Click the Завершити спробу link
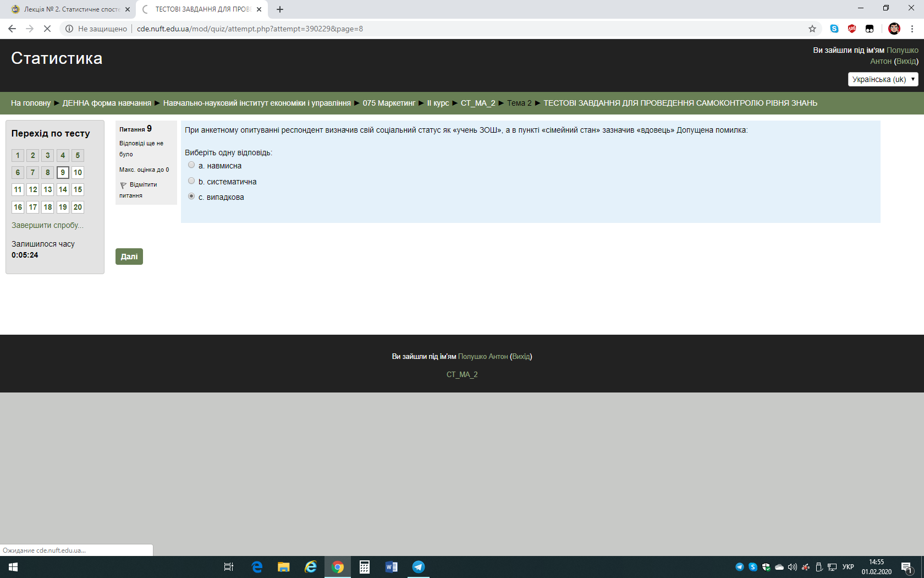924x578 pixels. 47,225
